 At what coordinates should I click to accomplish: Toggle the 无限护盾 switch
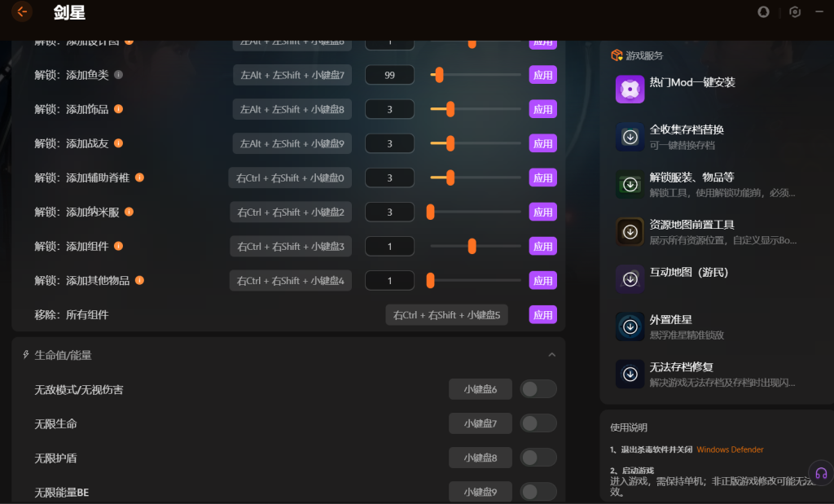[x=538, y=458]
